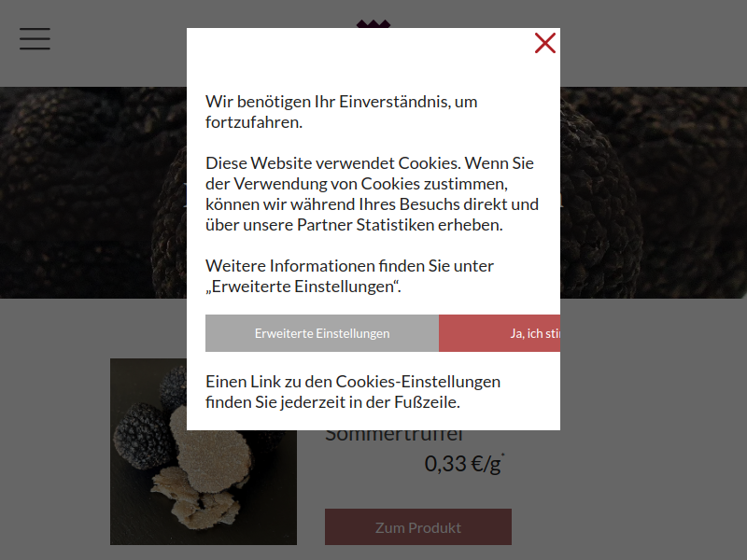Close the cookie dialog with red X
The width and height of the screenshot is (747, 560).
pos(545,43)
